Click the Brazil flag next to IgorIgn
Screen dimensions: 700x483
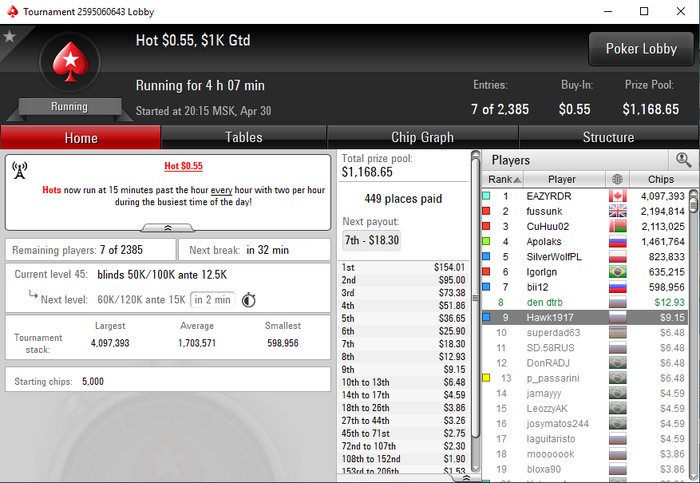617,272
